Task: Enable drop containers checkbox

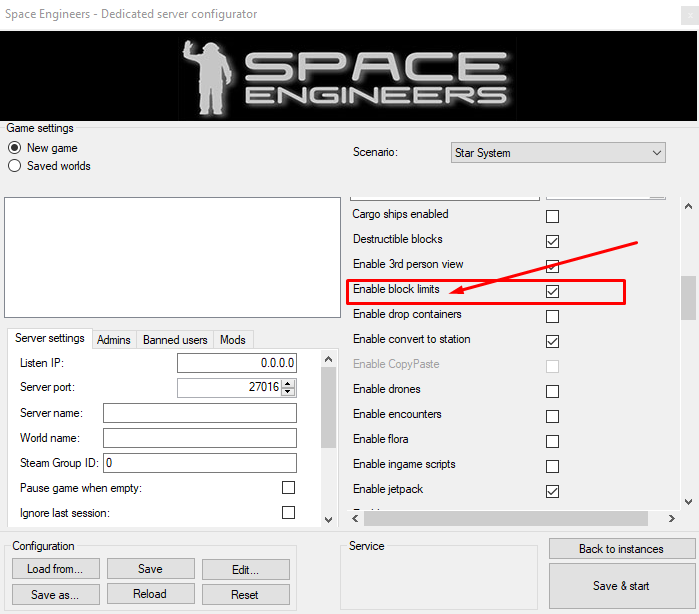Action: pyautogui.click(x=552, y=316)
